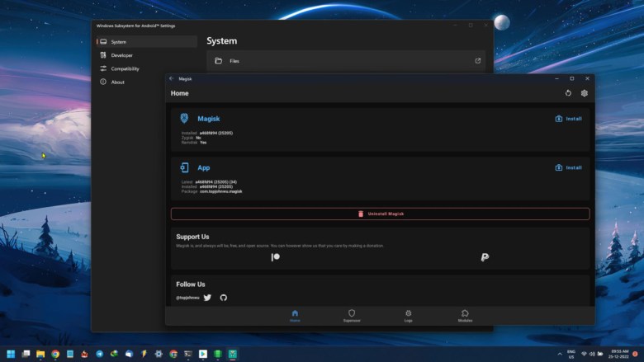This screenshot has width=644, height=362.
Task: Open Magisk settings gear icon
Action: tap(584, 93)
